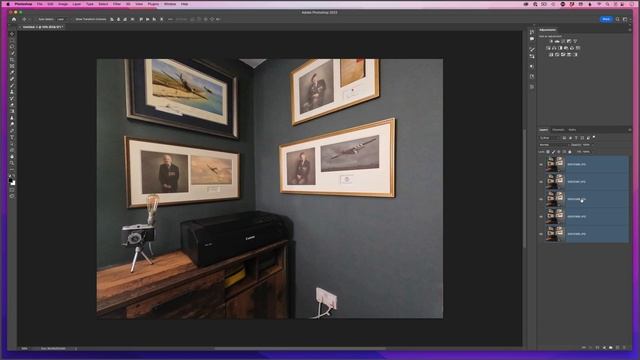
Task: Switch to the Paths tab
Action: 572,130
